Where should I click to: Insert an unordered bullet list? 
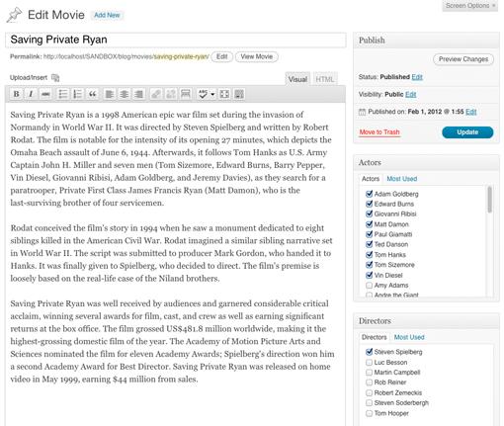(62, 94)
